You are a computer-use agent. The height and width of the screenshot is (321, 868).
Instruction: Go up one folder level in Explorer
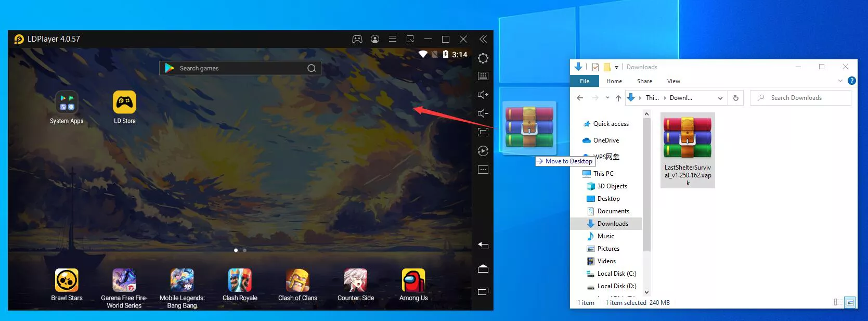(618, 98)
